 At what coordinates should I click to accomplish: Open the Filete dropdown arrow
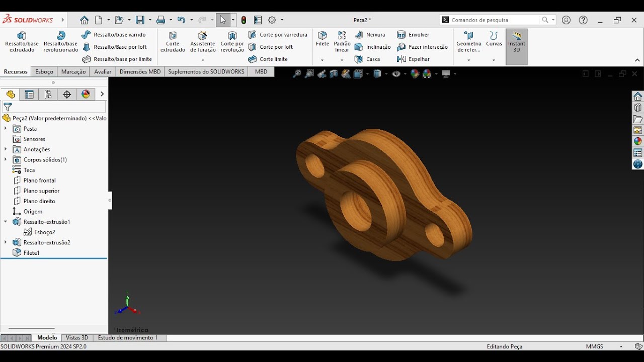tap(323, 60)
